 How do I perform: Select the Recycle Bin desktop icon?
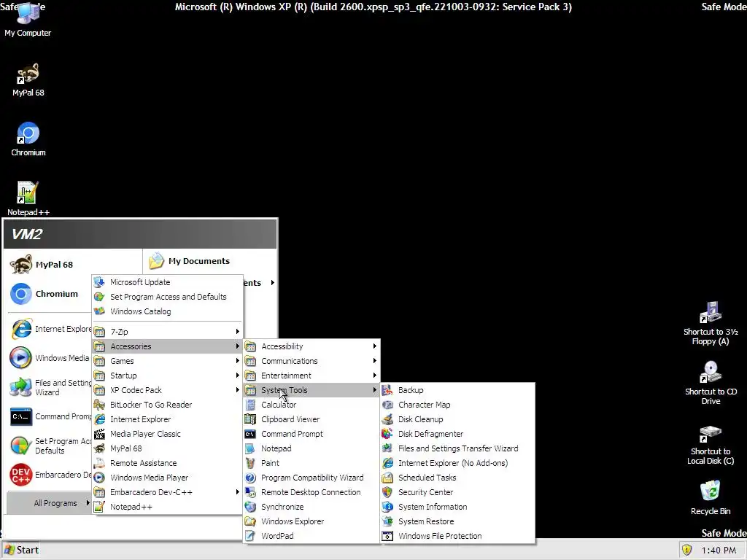pos(711,497)
